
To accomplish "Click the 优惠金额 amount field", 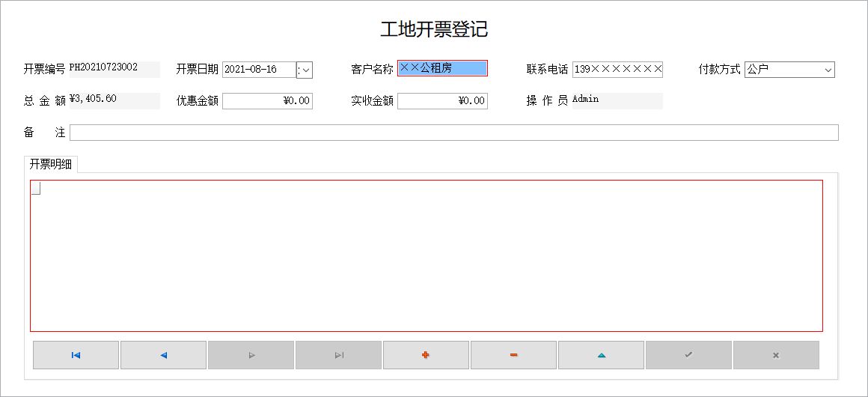I will 267,101.
